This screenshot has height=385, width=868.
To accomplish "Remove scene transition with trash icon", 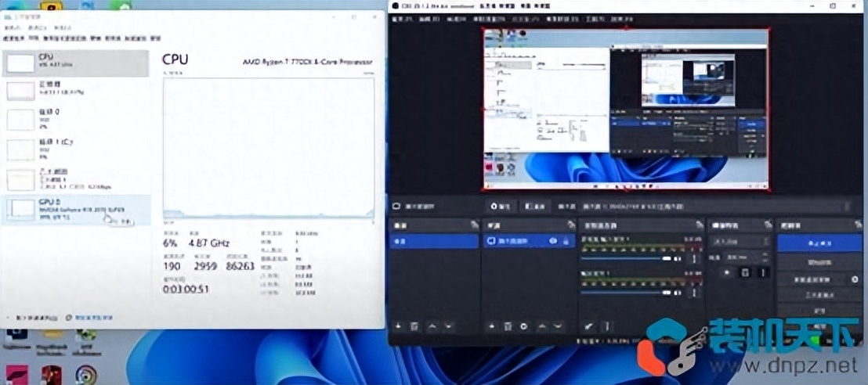I will (746, 272).
